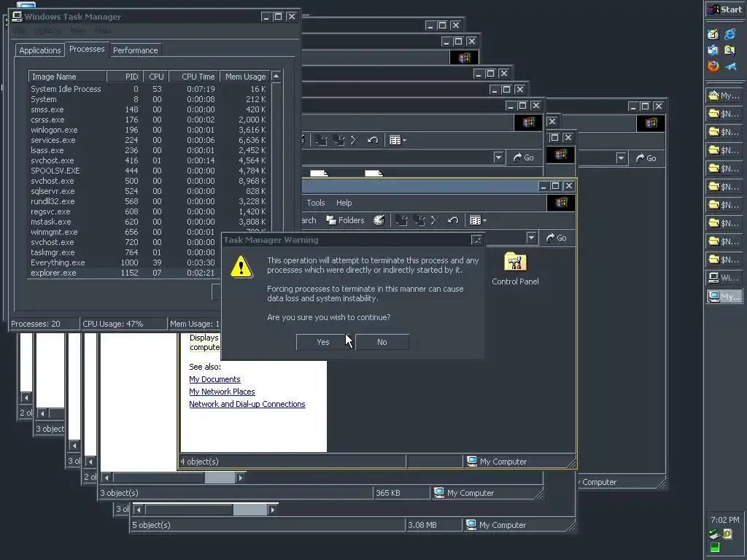This screenshot has width=747, height=560.
Task: Click the Task Manager title bar icon
Action: (x=18, y=16)
